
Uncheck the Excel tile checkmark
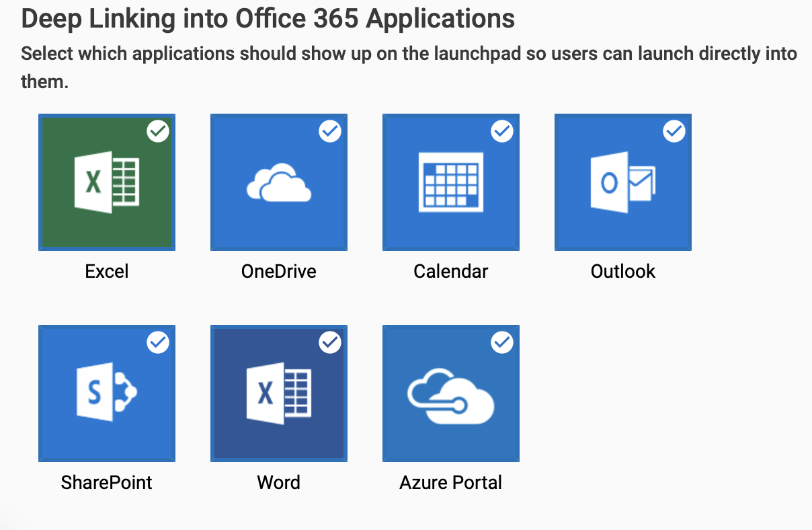pos(158,131)
